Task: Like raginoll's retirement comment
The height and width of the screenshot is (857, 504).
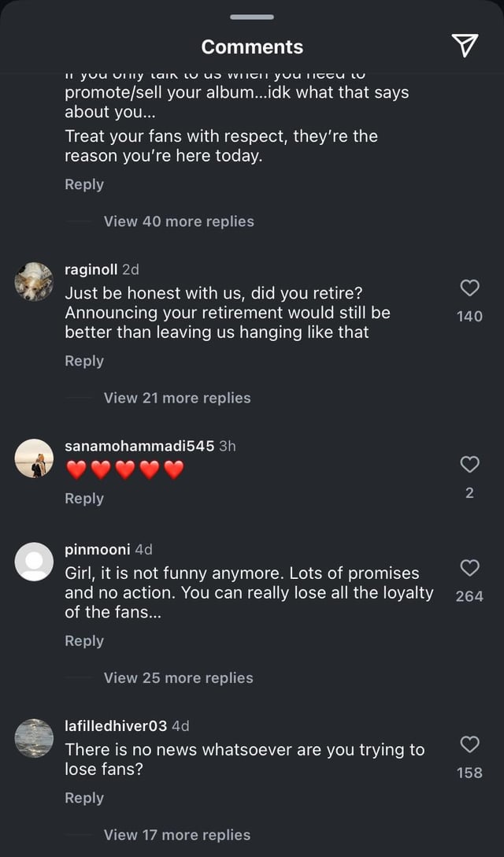Action: [x=469, y=288]
